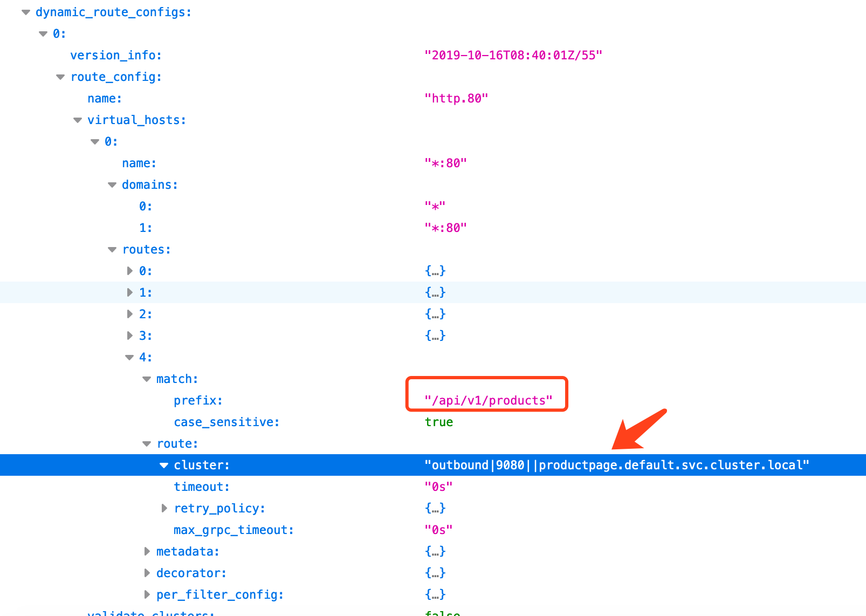Collapse routes item 4
This screenshot has width=866, height=616.
coord(129,358)
